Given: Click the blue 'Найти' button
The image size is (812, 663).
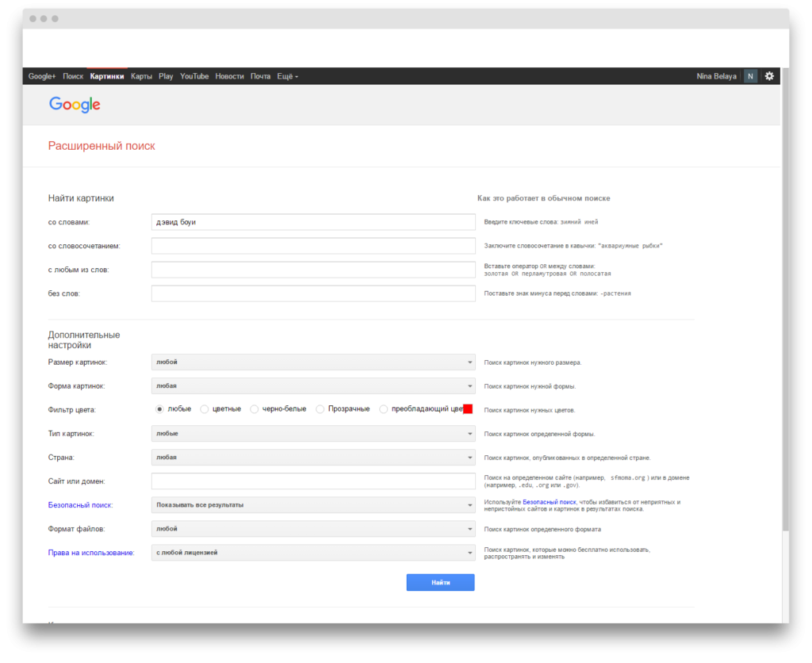Looking at the screenshot, I should (440, 582).
